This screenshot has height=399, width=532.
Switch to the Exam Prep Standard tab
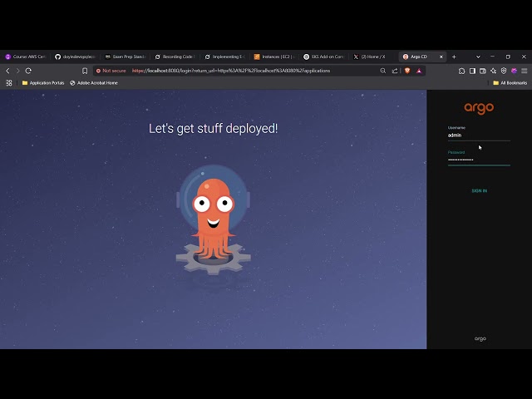(x=126, y=57)
